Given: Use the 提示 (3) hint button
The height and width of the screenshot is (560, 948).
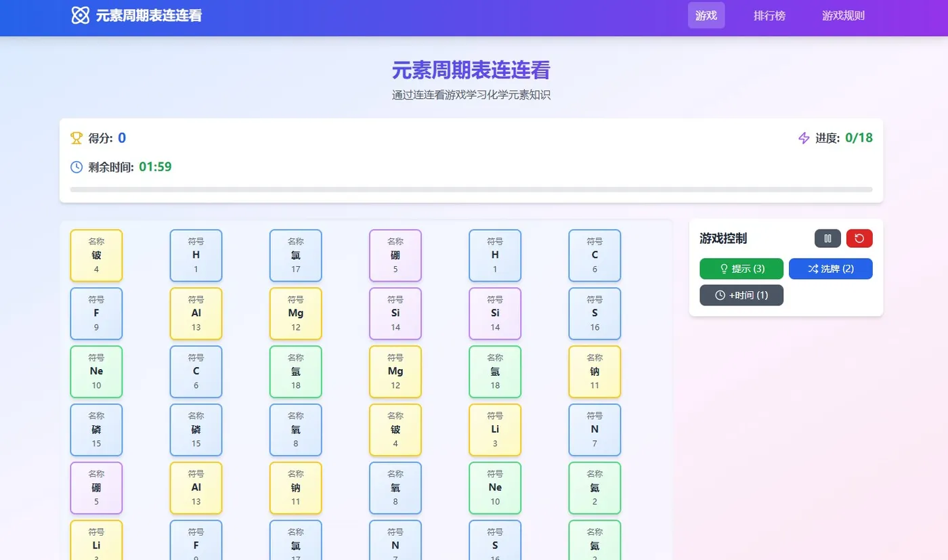Looking at the screenshot, I should tap(741, 269).
